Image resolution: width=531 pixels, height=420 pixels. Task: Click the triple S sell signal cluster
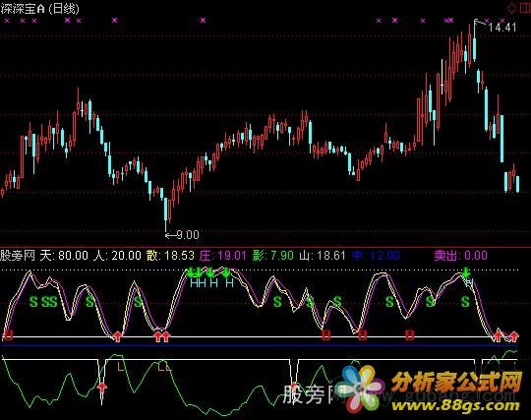tap(43, 301)
